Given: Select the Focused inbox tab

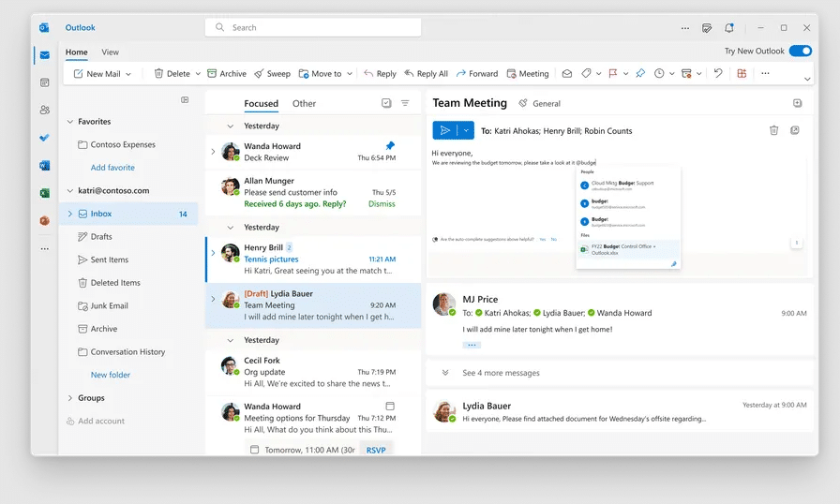Looking at the screenshot, I should [x=262, y=103].
